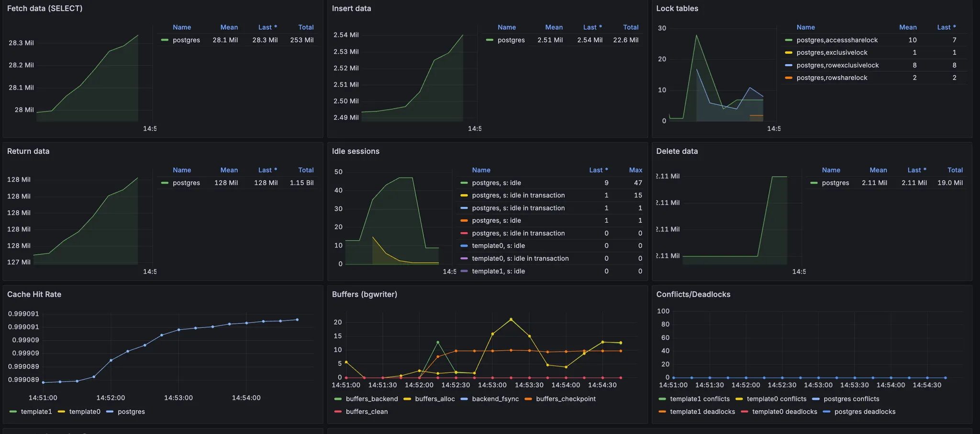
Task: Toggle template0 deadlocks series
Action: tap(785, 411)
